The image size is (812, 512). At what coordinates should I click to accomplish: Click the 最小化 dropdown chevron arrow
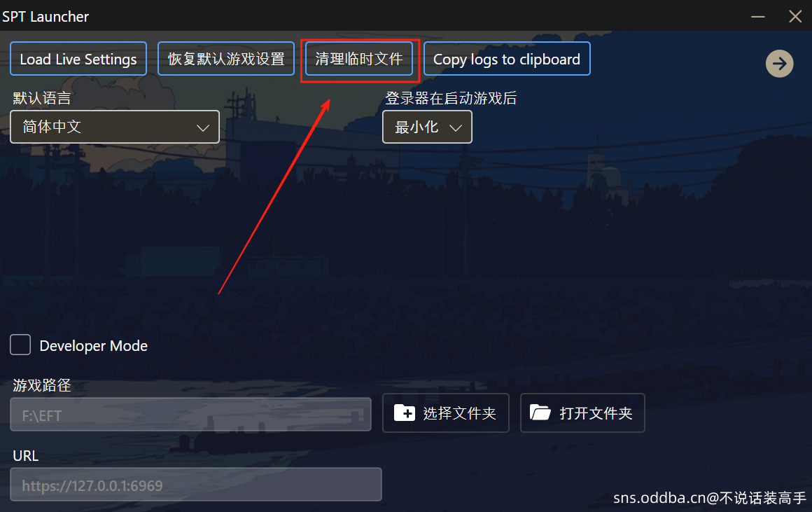456,127
